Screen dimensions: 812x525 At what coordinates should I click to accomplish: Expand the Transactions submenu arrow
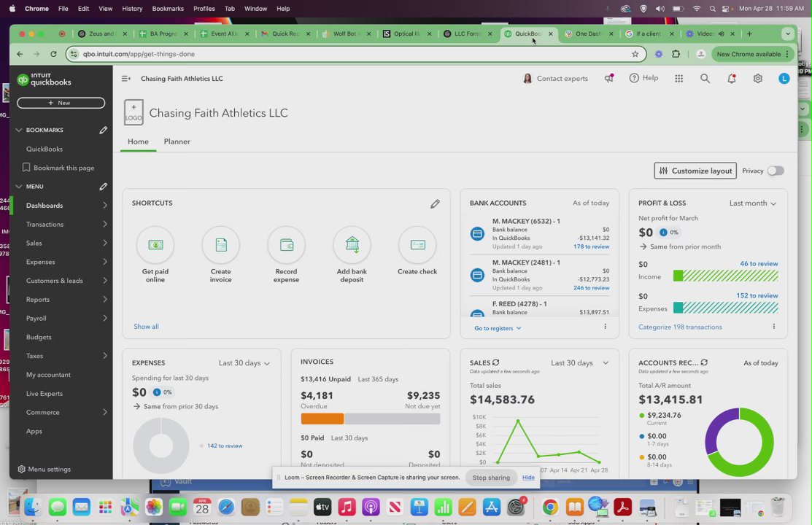pos(105,224)
